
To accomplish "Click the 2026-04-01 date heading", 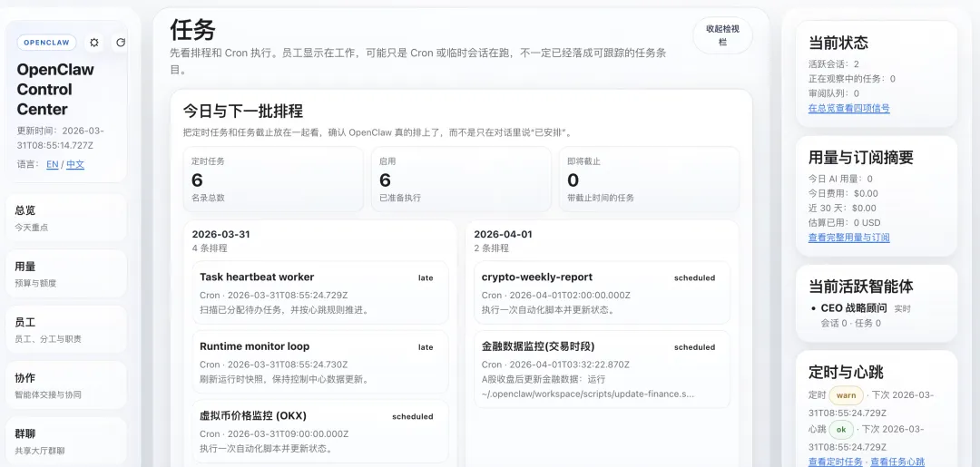I will coord(503,235).
